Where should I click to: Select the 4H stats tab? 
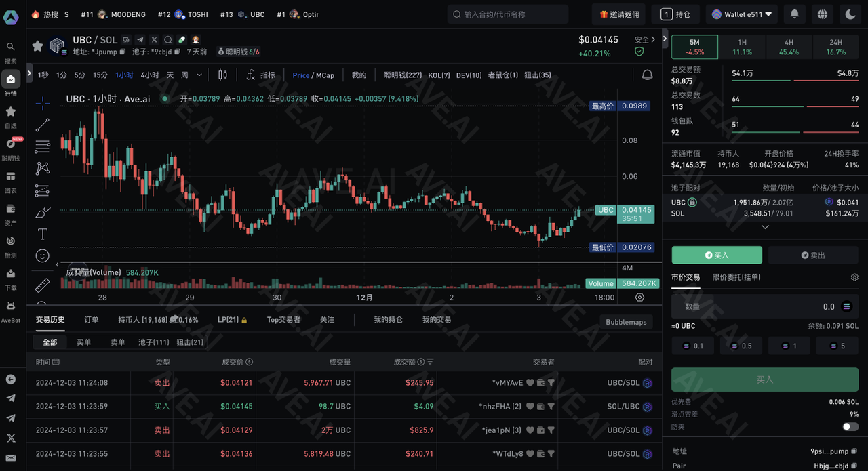click(x=789, y=47)
